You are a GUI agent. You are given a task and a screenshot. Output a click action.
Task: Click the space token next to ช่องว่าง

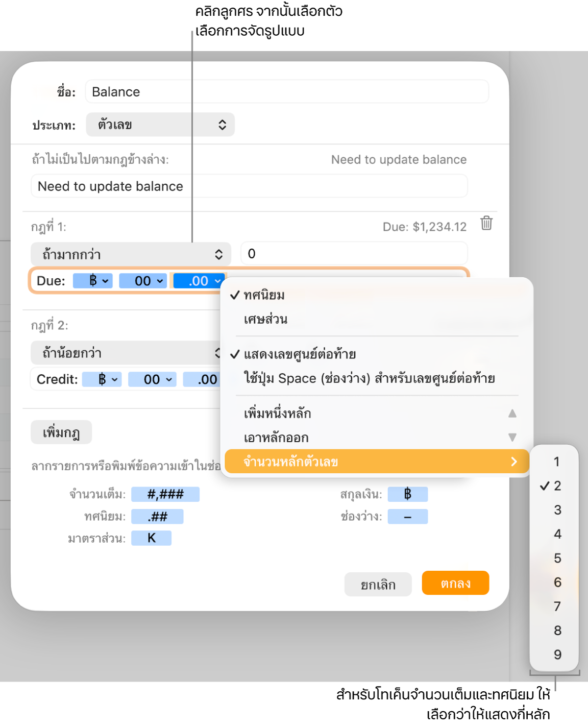(x=407, y=517)
